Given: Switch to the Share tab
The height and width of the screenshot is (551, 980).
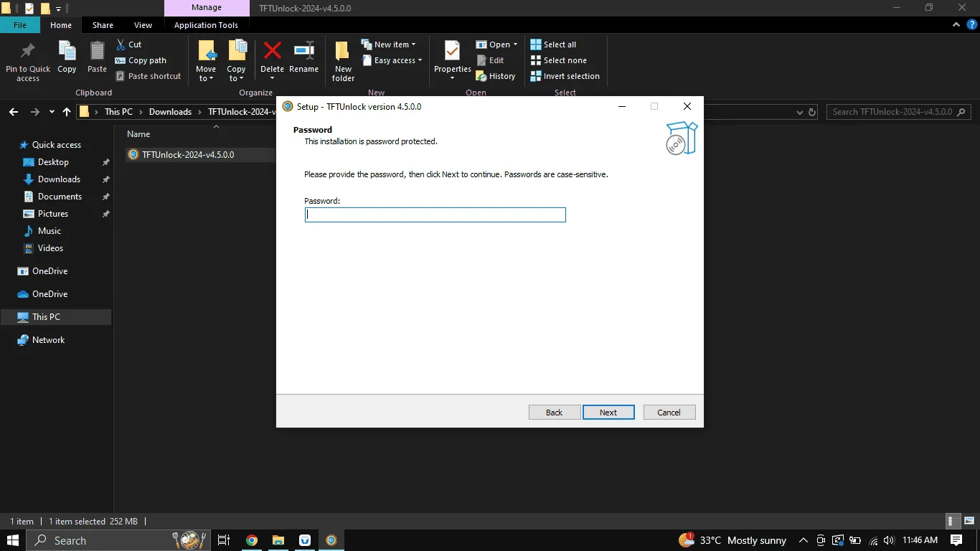Looking at the screenshot, I should pos(103,25).
